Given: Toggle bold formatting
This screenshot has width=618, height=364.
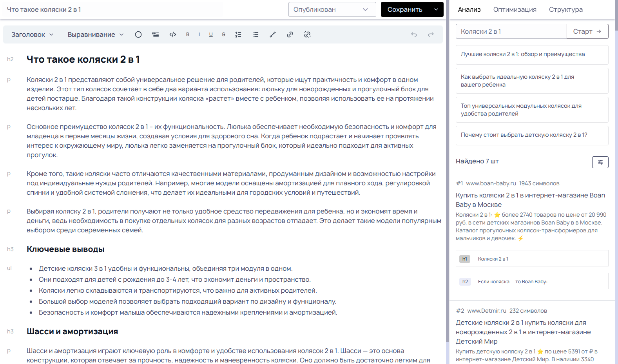Looking at the screenshot, I should click(188, 34).
